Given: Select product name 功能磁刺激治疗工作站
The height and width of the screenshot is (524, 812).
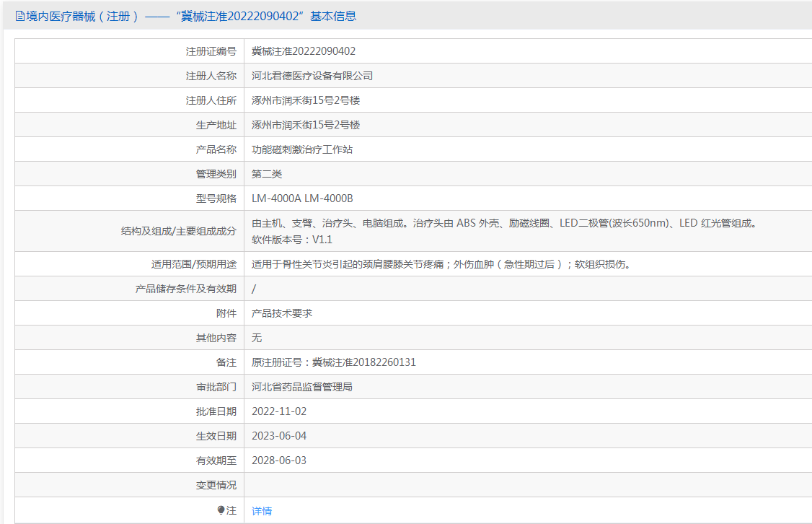Looking at the screenshot, I should pyautogui.click(x=302, y=150).
